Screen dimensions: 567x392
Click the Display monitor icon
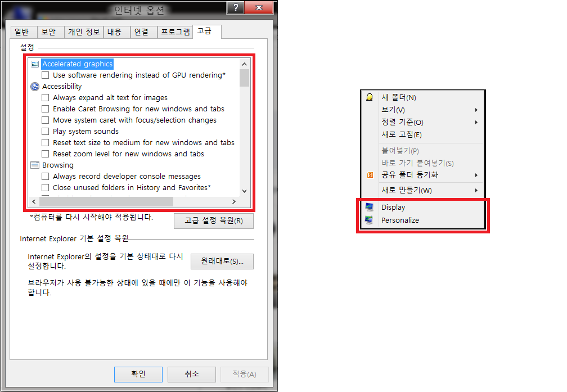click(x=369, y=207)
